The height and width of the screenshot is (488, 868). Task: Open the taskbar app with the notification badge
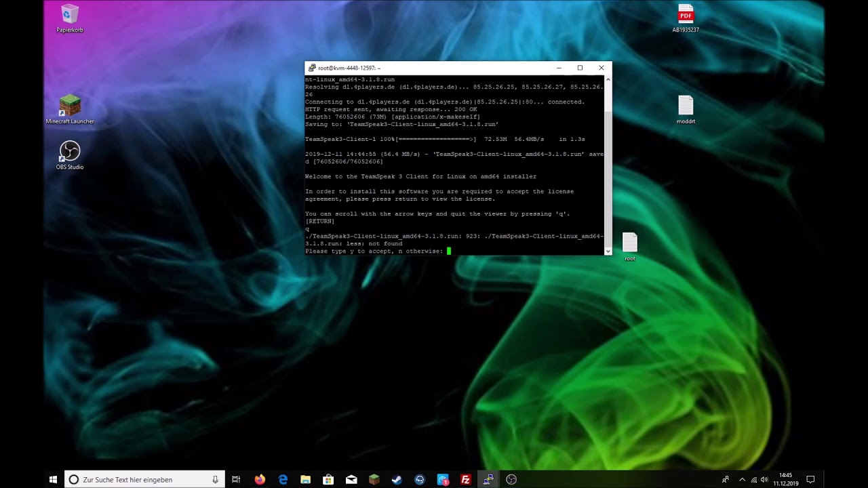click(x=443, y=479)
